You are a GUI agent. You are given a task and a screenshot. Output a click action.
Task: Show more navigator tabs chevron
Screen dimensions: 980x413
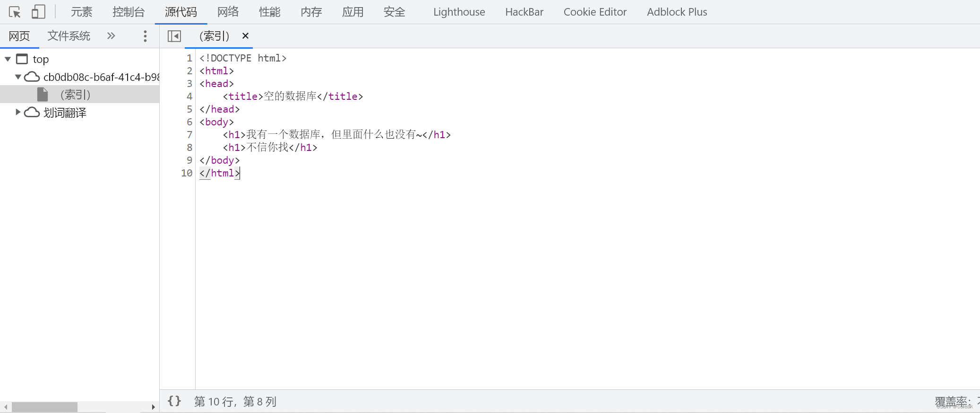(111, 35)
